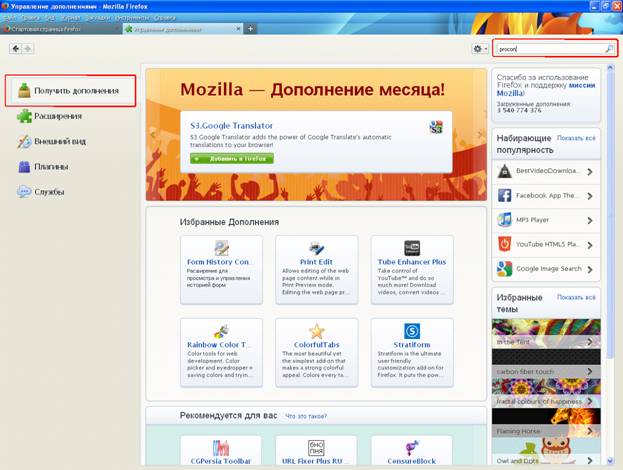Click the S3 Google Translator icon

436,127
